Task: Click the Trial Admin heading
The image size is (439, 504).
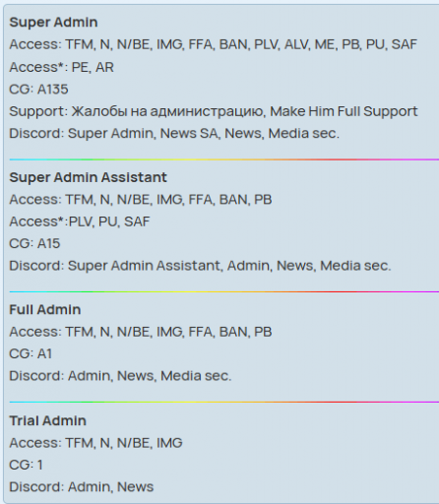Action: tap(47, 420)
